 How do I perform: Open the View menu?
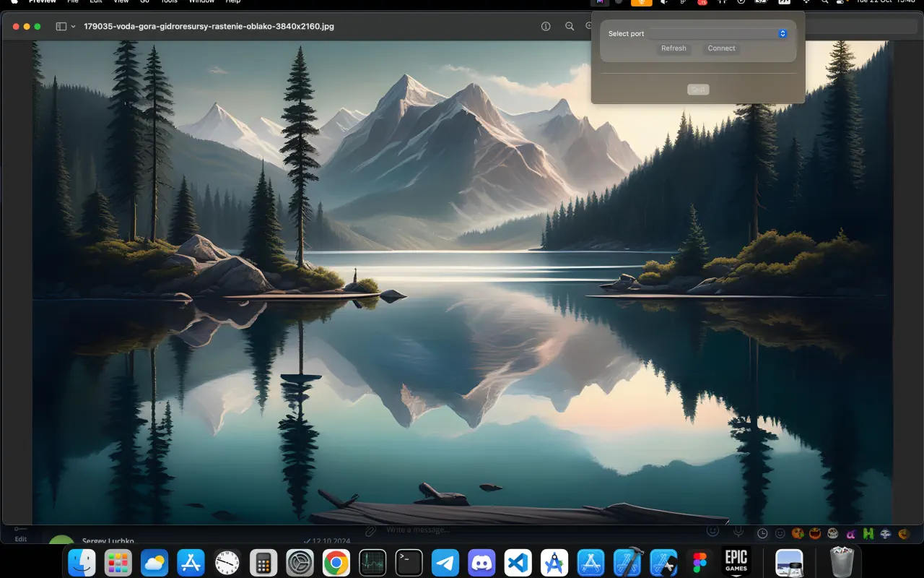[x=121, y=2]
